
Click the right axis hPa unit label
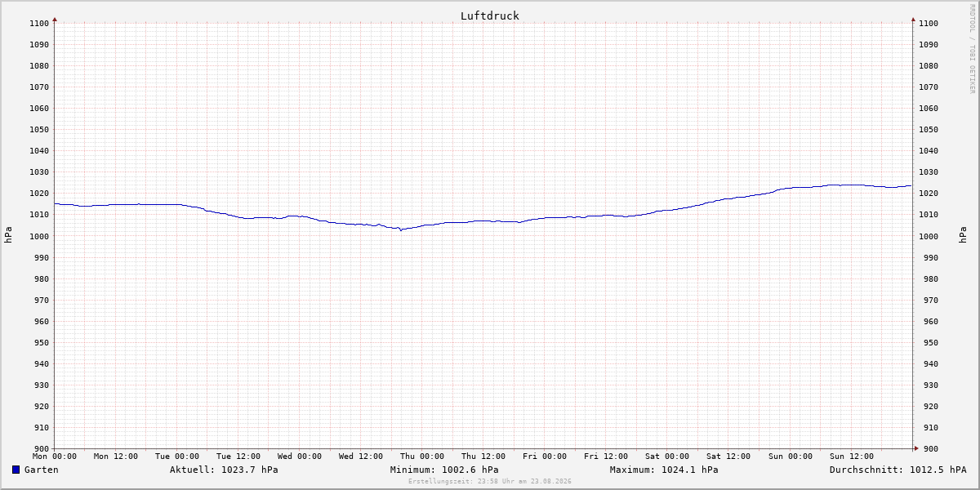pos(965,235)
